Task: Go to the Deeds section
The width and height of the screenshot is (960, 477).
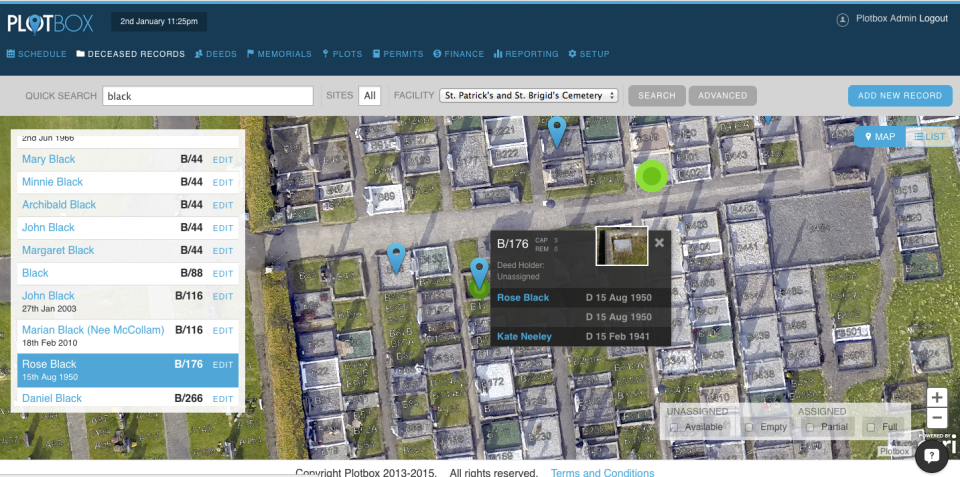Action: tap(216, 54)
